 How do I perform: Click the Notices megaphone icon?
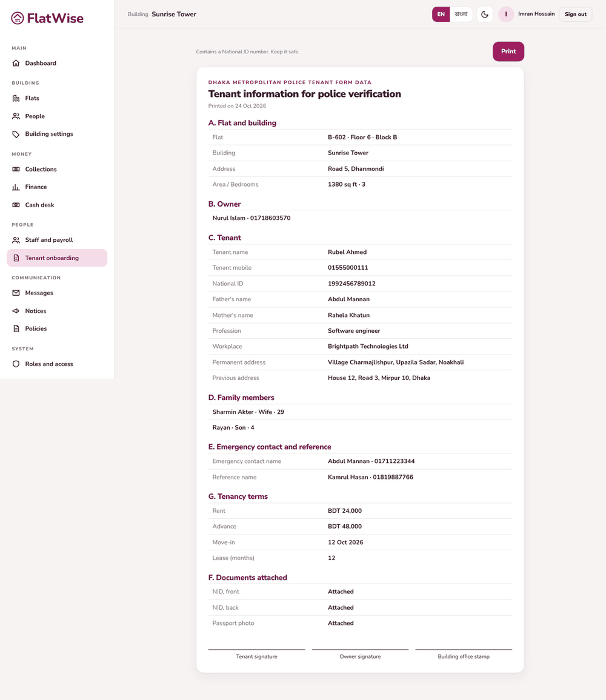click(16, 311)
